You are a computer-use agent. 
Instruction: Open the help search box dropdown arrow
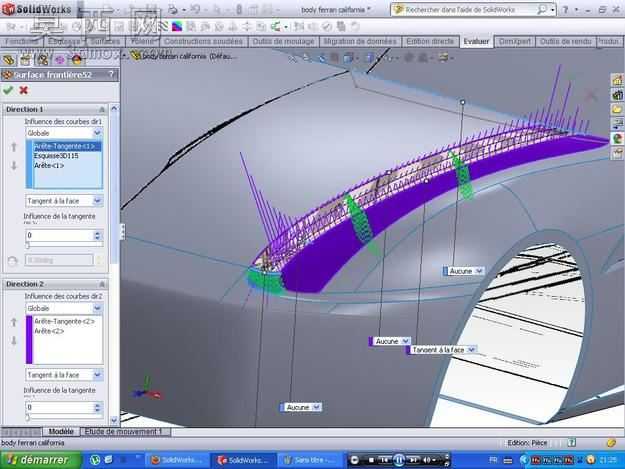[553, 10]
